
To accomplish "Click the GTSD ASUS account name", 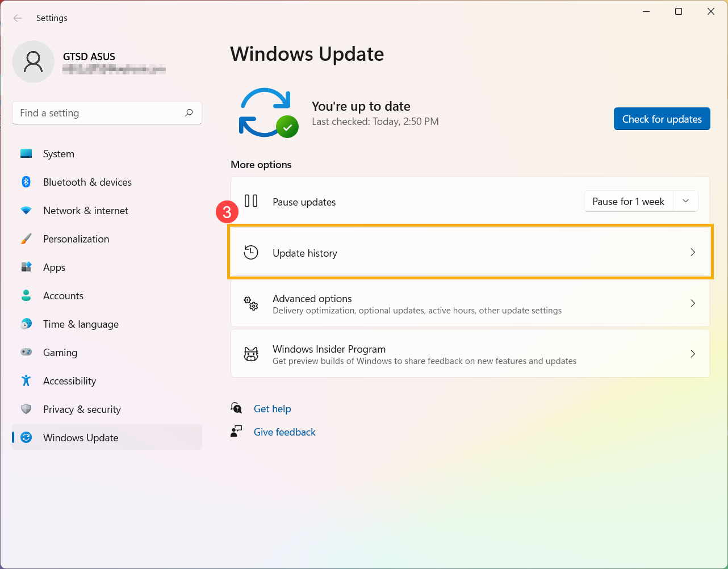I will (89, 57).
